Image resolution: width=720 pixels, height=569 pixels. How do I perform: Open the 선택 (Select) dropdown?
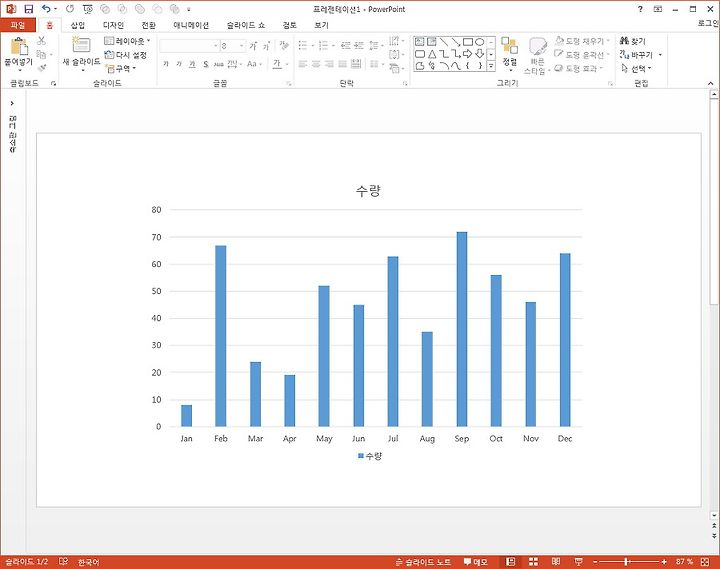tap(636, 68)
